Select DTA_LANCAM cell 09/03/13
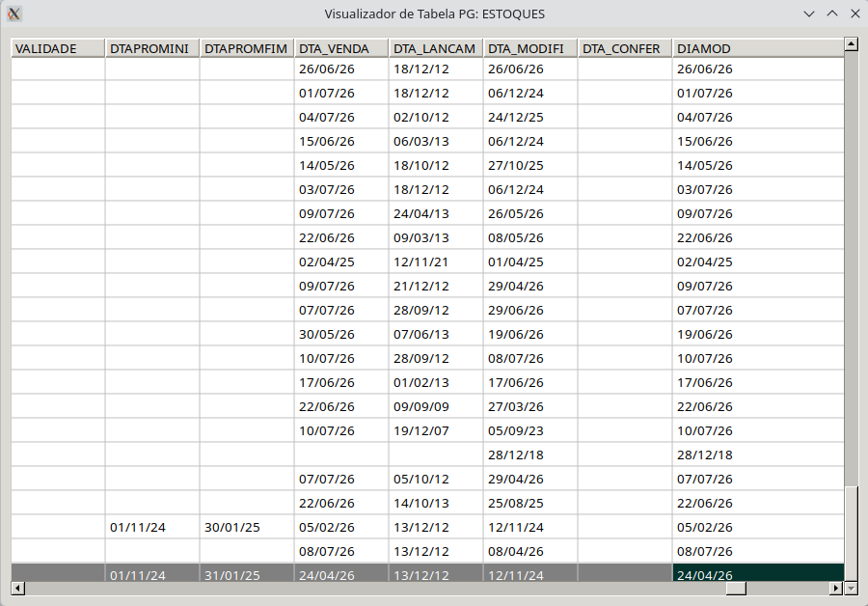 (436, 237)
